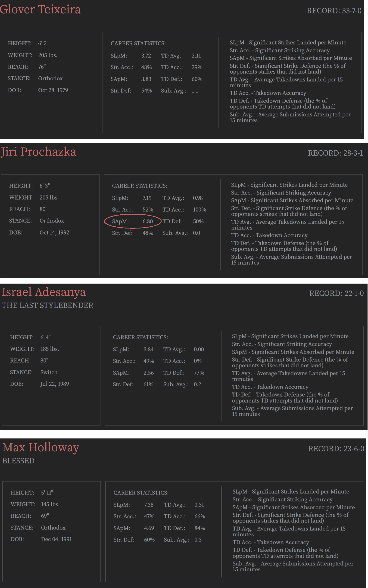Click CAREER STATISTICS heading in Teixeira's card

click(x=138, y=43)
